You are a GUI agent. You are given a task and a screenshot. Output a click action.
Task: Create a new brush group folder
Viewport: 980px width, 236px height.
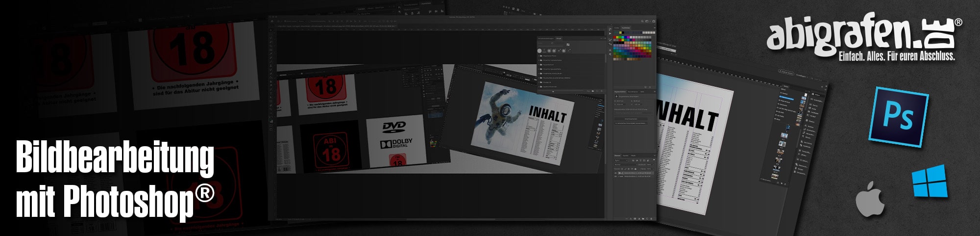coord(593,91)
